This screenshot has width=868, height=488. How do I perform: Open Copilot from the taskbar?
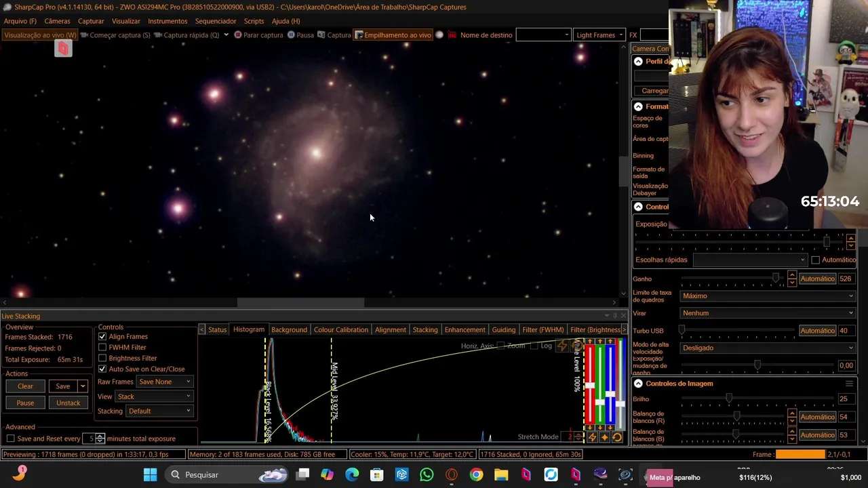pyautogui.click(x=327, y=474)
